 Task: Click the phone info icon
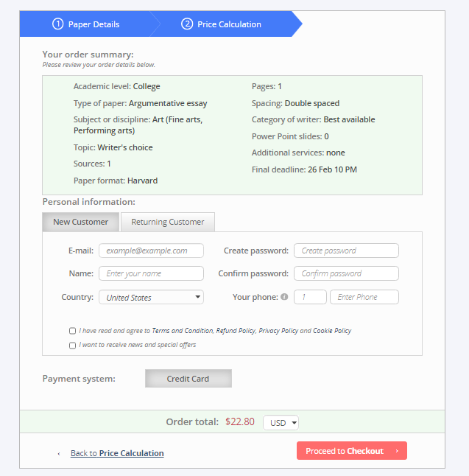pyautogui.click(x=284, y=297)
